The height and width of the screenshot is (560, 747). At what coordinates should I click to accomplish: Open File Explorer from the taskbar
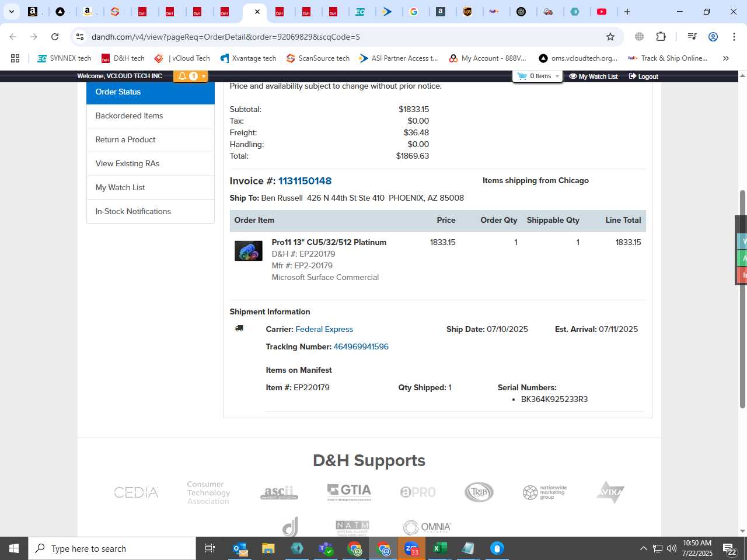[x=268, y=548]
